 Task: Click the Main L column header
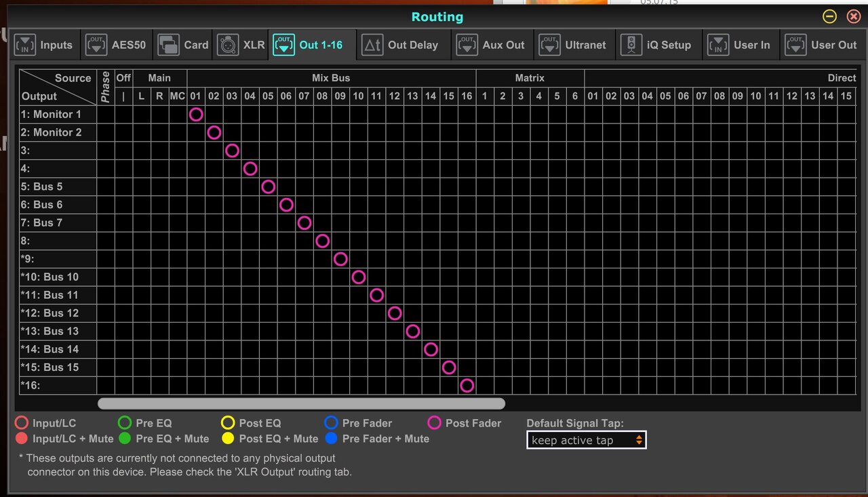click(142, 96)
